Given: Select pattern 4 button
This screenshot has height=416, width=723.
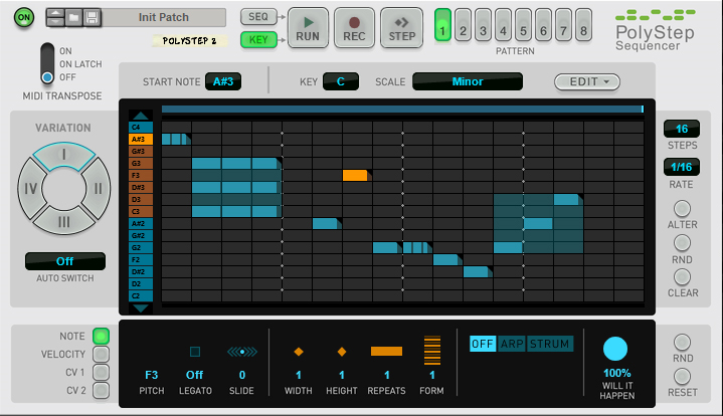Looking at the screenshot, I should pyautogui.click(x=503, y=29).
